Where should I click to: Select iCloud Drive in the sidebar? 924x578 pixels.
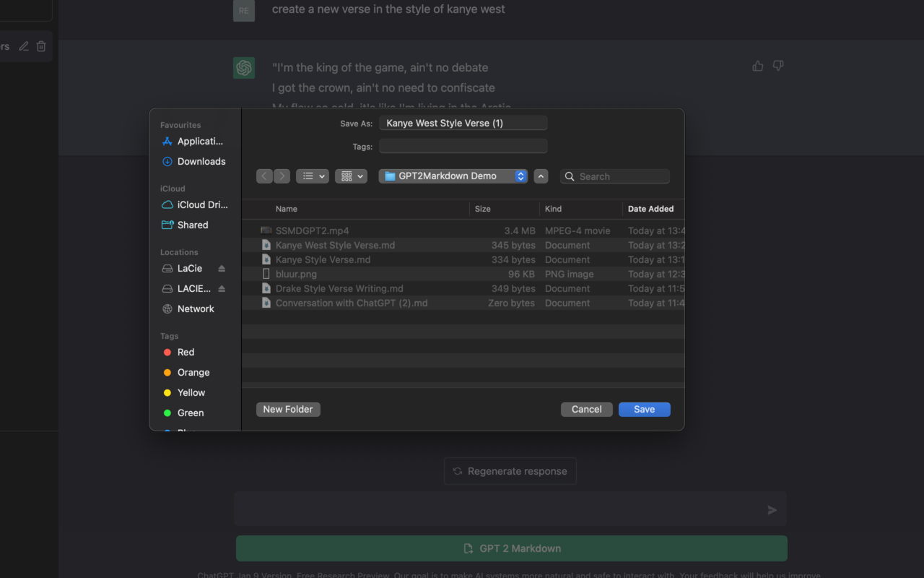pos(200,204)
